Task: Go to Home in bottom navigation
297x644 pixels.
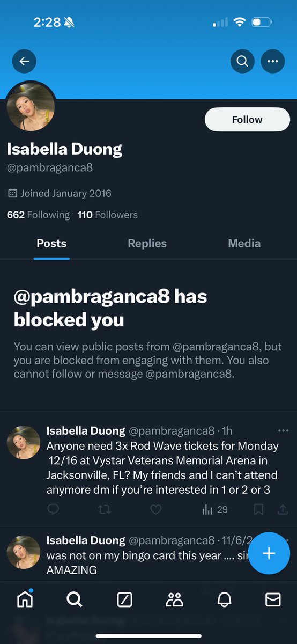Action: point(25,599)
